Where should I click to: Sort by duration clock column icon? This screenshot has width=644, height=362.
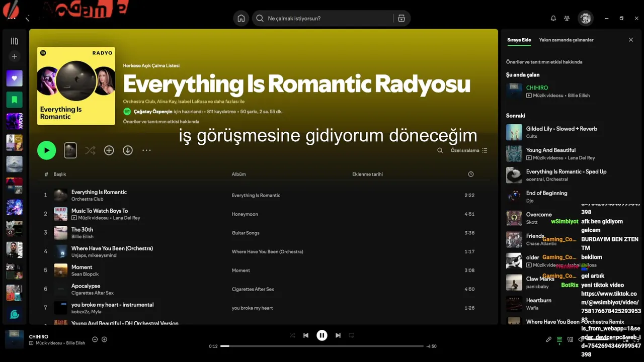click(470, 174)
